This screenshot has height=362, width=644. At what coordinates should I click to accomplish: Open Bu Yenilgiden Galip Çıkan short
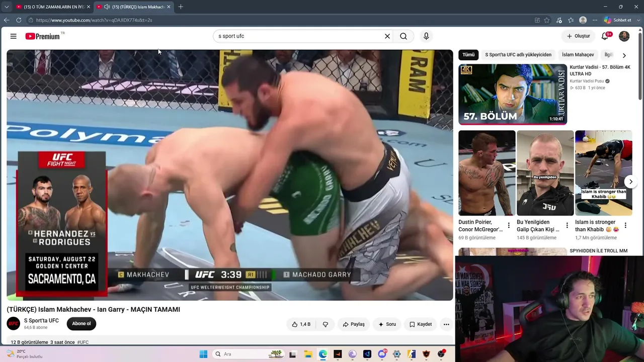545,173
